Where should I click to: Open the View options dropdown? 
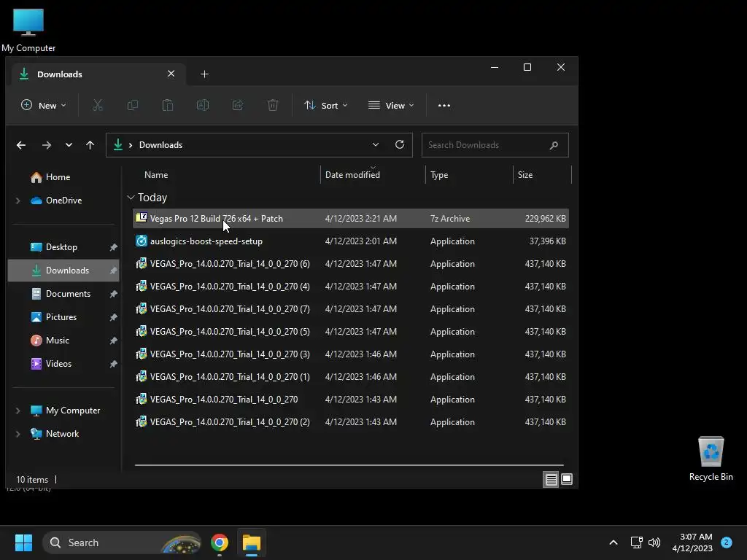(x=391, y=105)
